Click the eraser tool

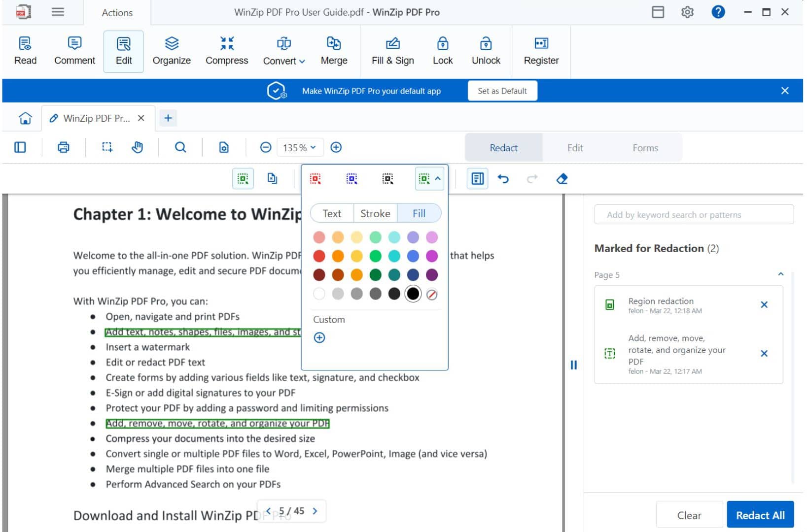pyautogui.click(x=562, y=179)
